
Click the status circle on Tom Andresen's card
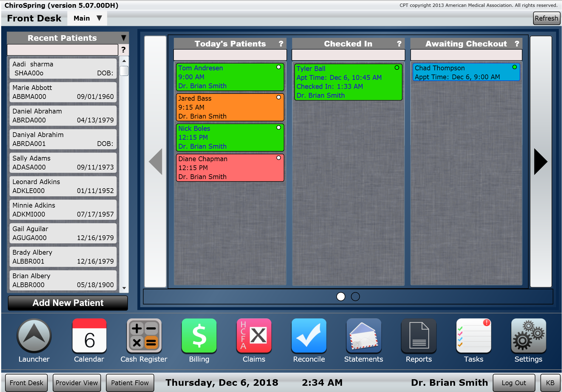click(x=278, y=67)
